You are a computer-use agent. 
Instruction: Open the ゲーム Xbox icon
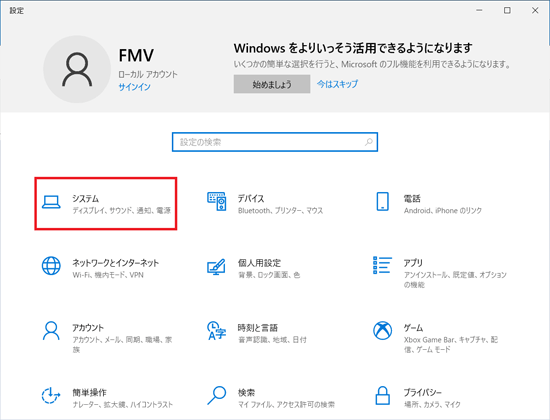382,331
